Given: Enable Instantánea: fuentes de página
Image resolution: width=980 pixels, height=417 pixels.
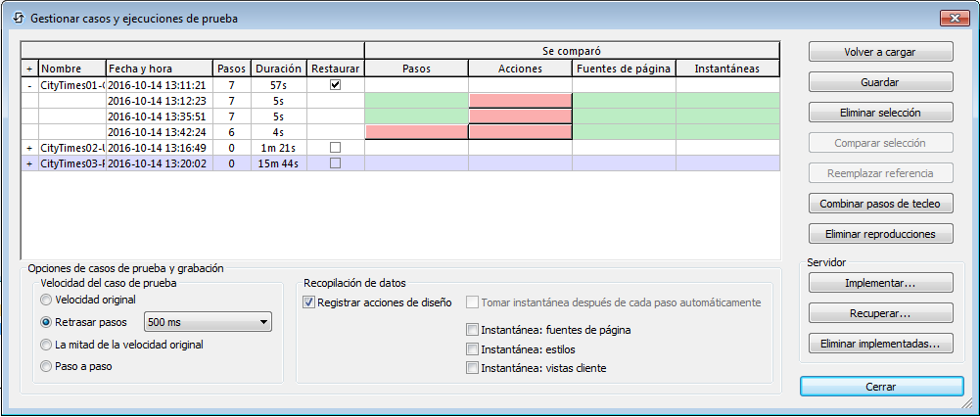Looking at the screenshot, I should [x=474, y=331].
